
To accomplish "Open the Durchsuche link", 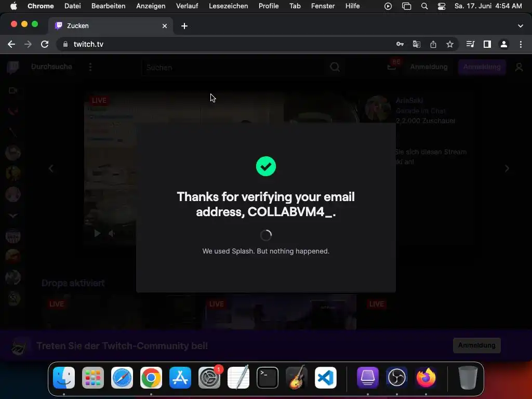I will (x=51, y=66).
